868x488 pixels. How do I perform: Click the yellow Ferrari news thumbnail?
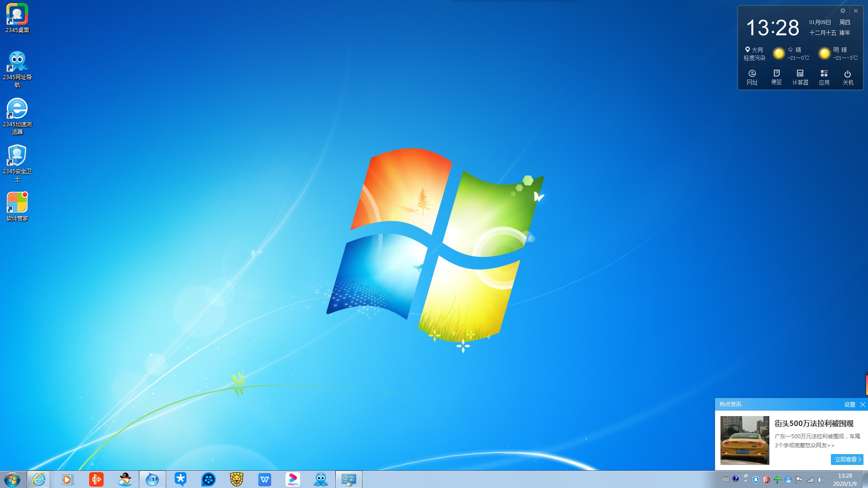(x=744, y=440)
